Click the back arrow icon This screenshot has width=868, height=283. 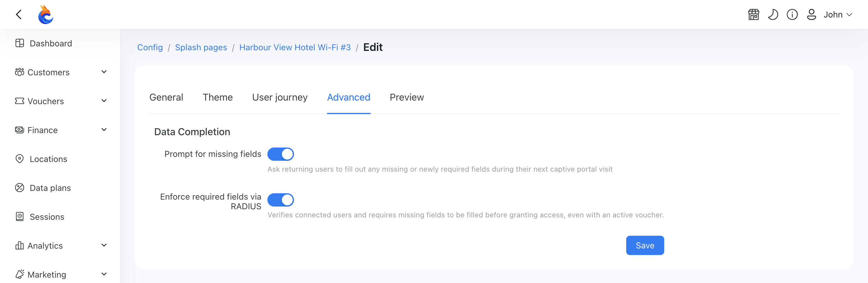click(x=19, y=14)
